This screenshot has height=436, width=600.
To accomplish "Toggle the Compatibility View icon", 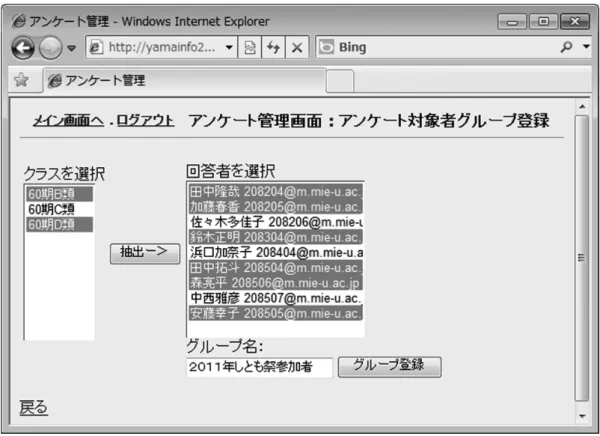I will [250, 47].
